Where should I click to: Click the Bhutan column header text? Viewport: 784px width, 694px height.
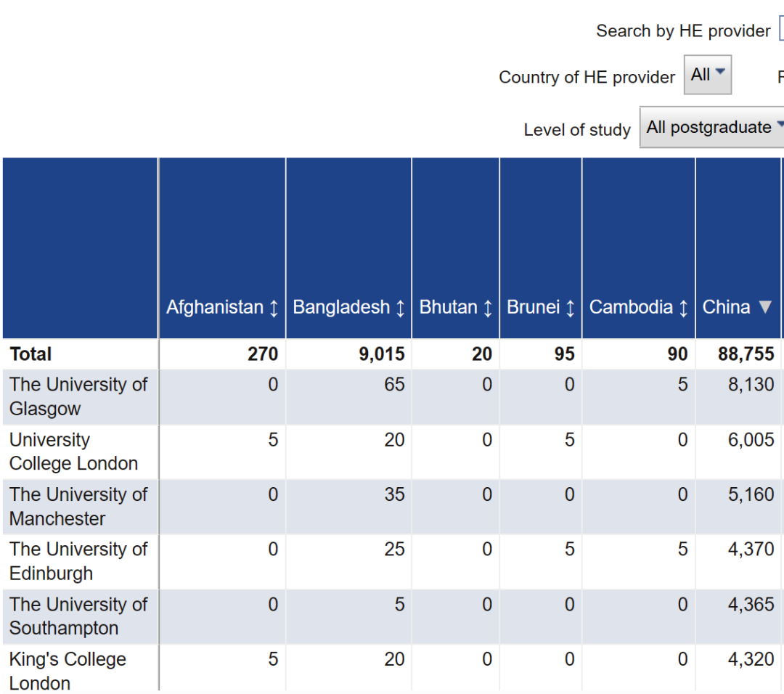click(x=448, y=307)
